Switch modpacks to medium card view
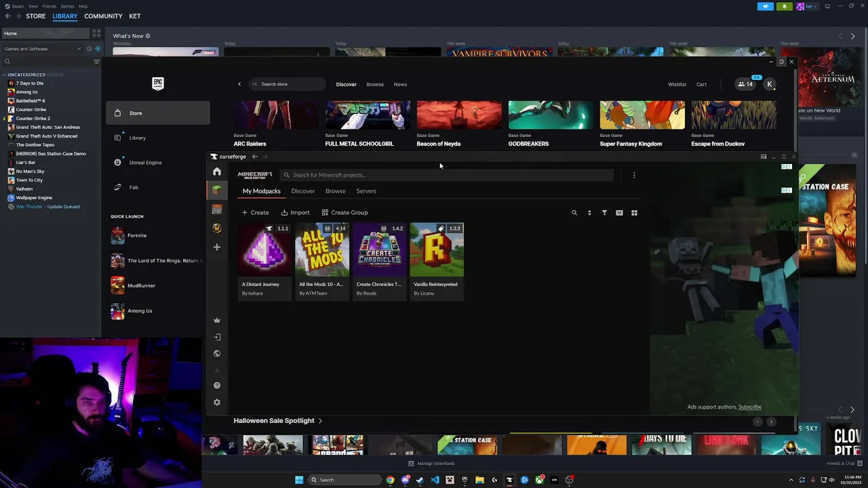868x488 pixels. point(619,213)
